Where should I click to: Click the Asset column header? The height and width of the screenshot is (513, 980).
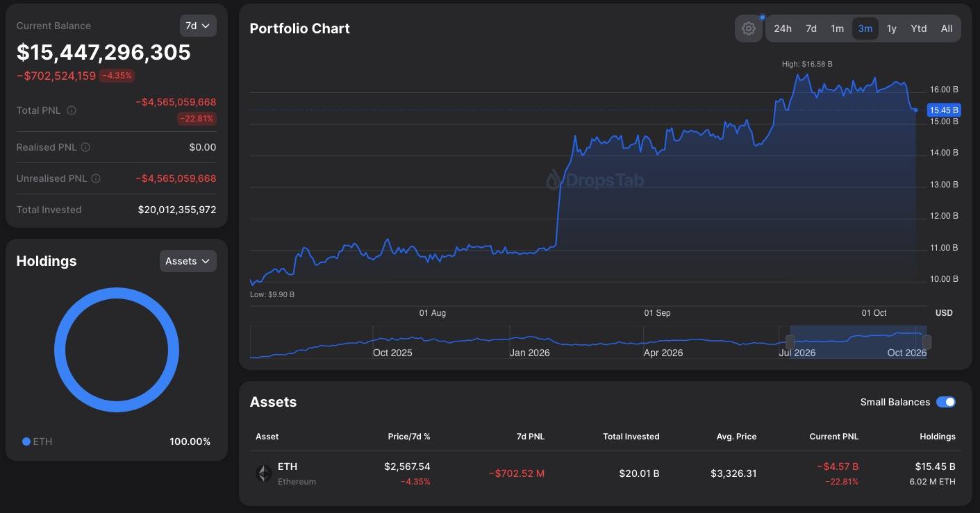[267, 437]
